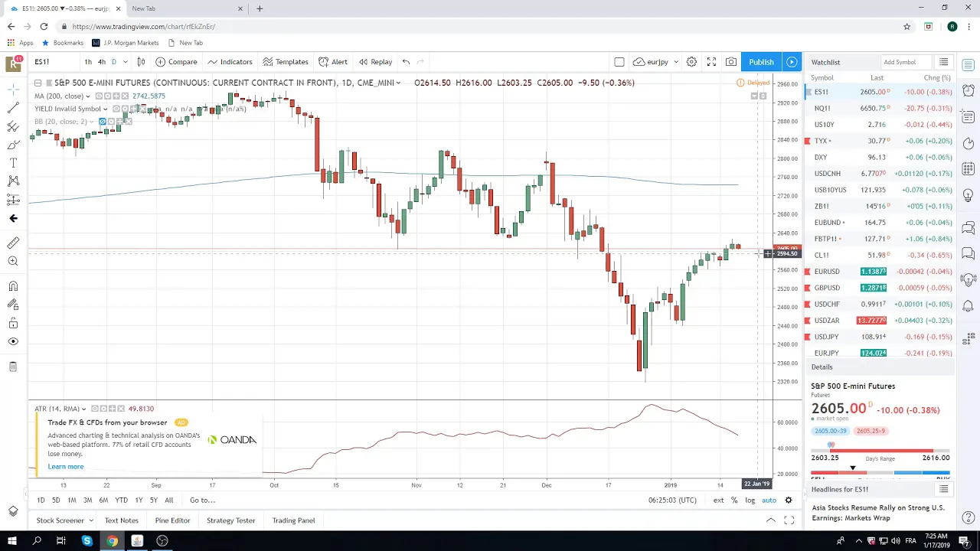The width and height of the screenshot is (980, 551).
Task: Select EURUSD watchlist row
Action: tap(879, 272)
